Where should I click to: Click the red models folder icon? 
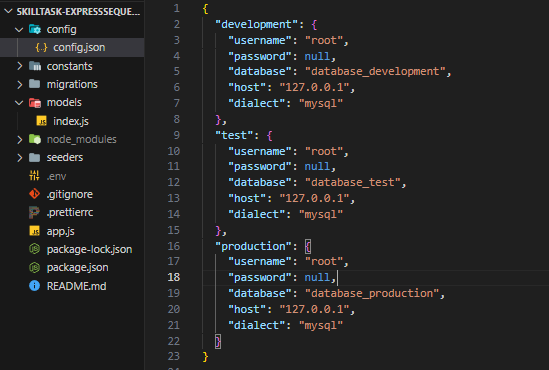[x=35, y=103]
